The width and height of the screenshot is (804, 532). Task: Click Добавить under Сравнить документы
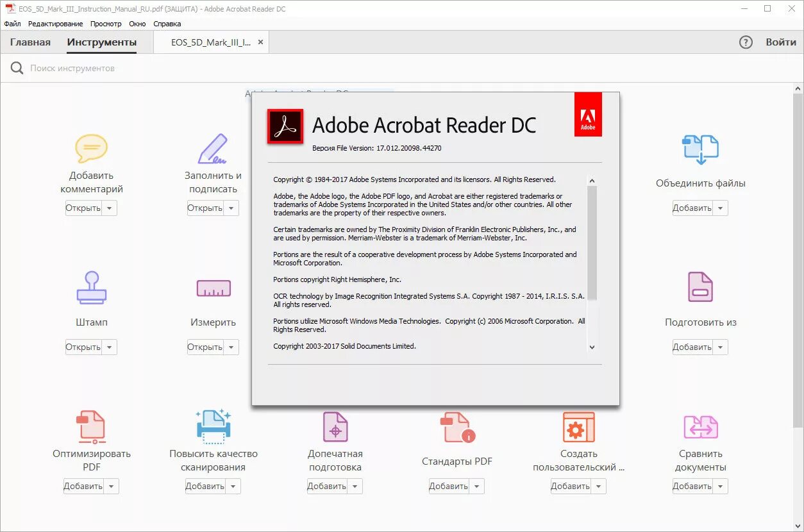692,486
